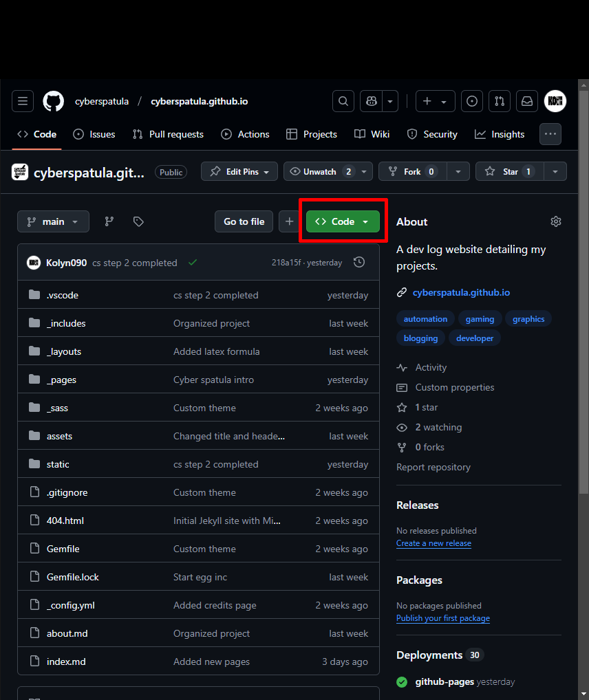Select the automation topic tag
589x700 pixels.
(425, 319)
